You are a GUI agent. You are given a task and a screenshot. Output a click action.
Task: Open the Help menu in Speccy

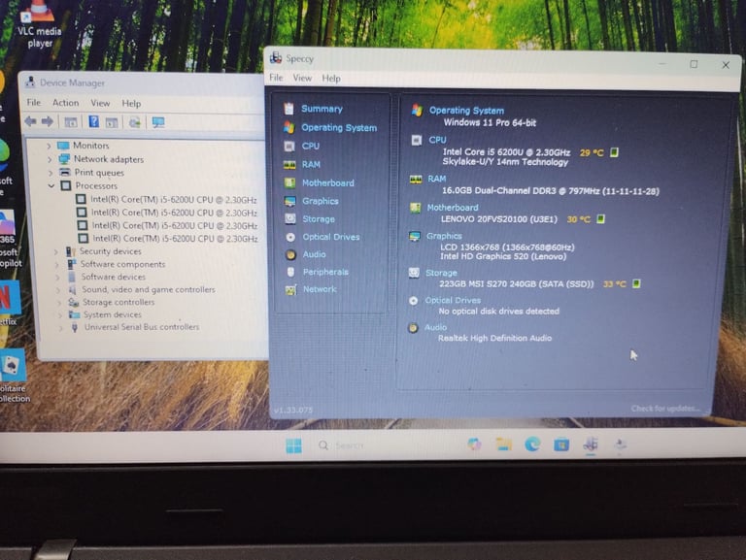[331, 79]
